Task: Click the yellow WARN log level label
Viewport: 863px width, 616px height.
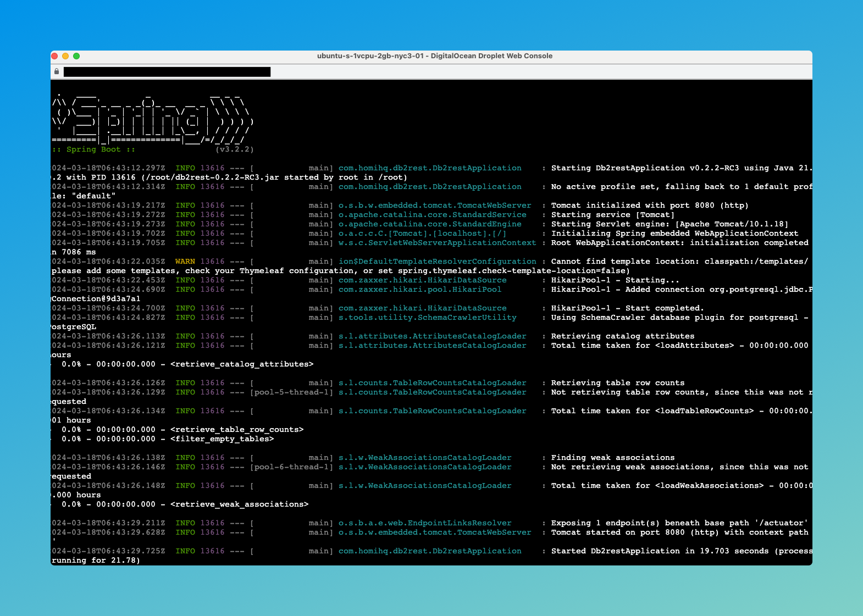Action: tap(185, 262)
